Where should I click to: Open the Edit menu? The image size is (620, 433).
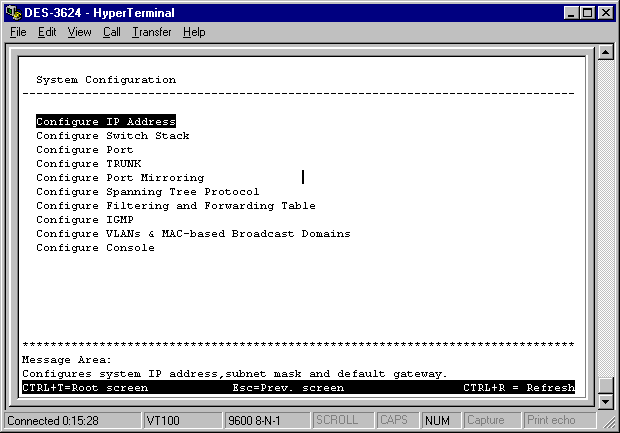point(47,32)
